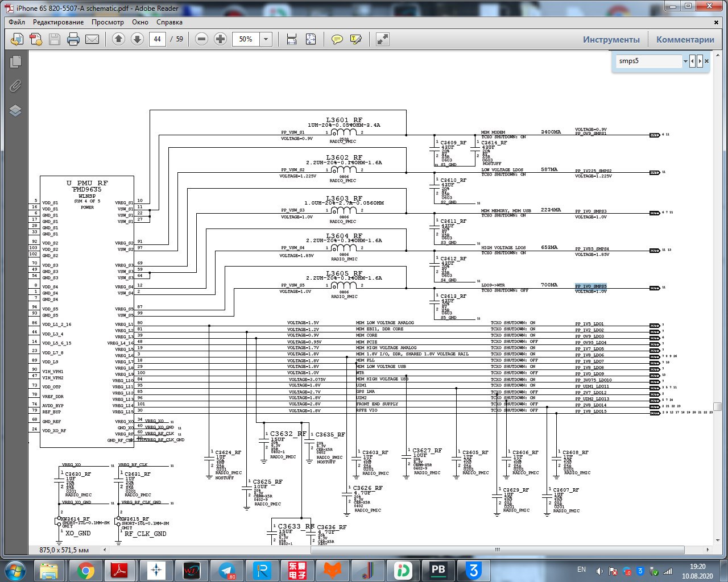Open the layers side panel
The image size is (728, 582).
click(x=15, y=110)
